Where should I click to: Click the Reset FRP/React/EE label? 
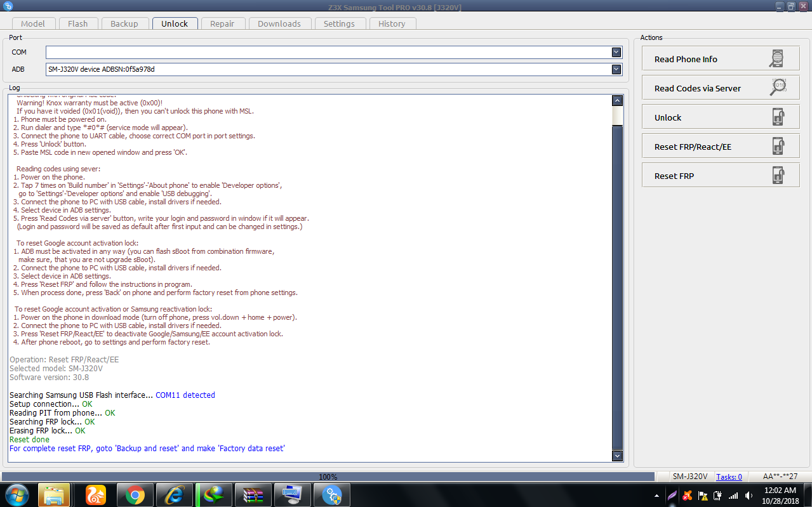(693, 147)
